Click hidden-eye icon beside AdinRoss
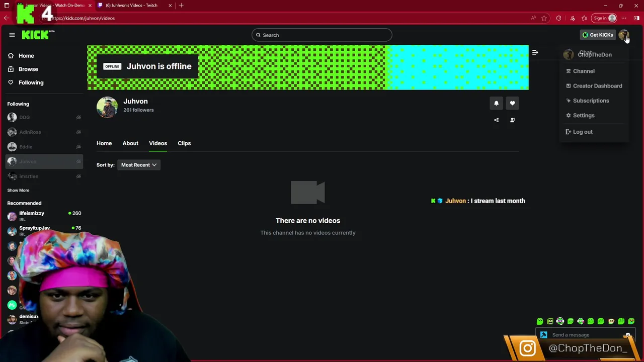This screenshot has height=362, width=644. (x=78, y=132)
